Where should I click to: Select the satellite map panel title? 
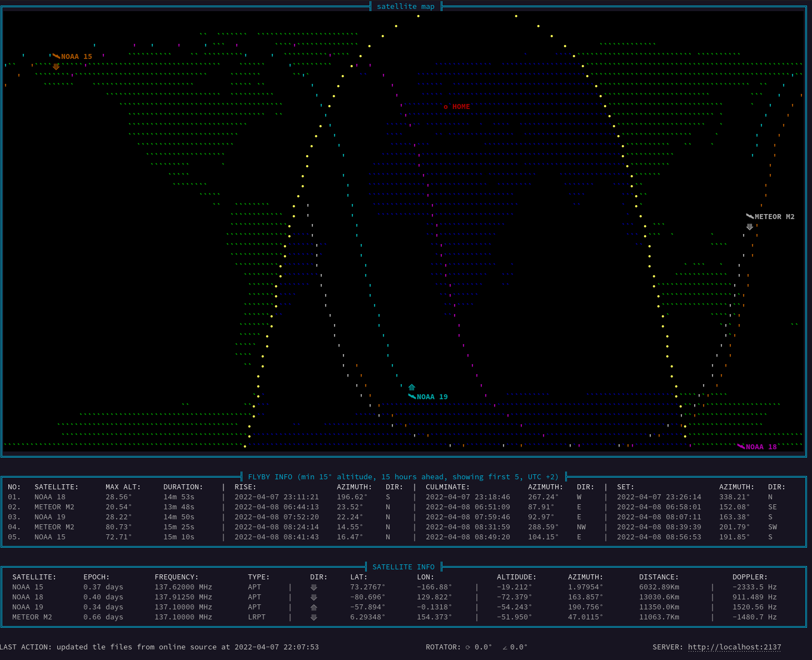click(406, 7)
